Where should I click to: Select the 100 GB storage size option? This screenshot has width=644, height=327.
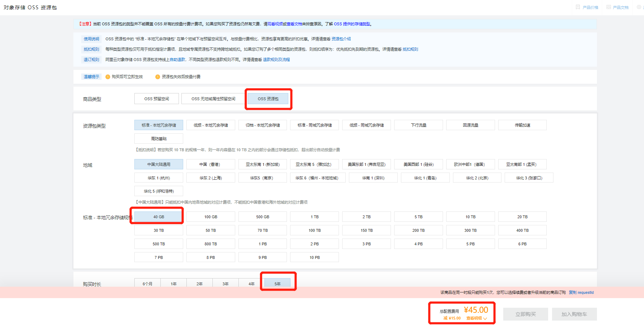click(211, 217)
